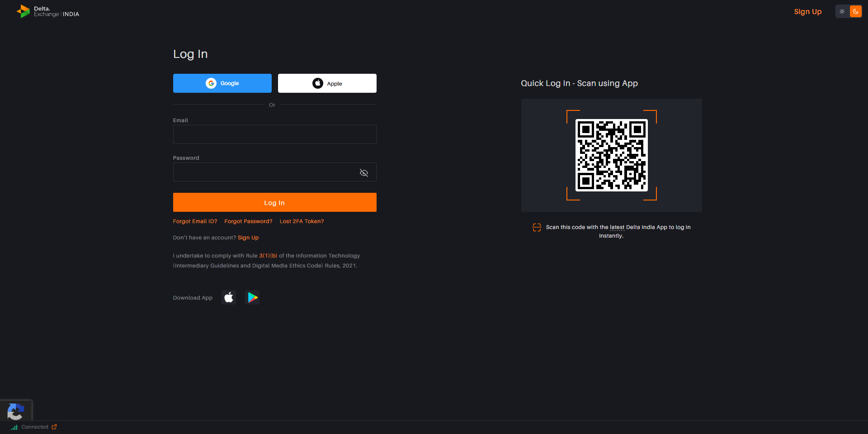Click the quick log in QR code

612,155
